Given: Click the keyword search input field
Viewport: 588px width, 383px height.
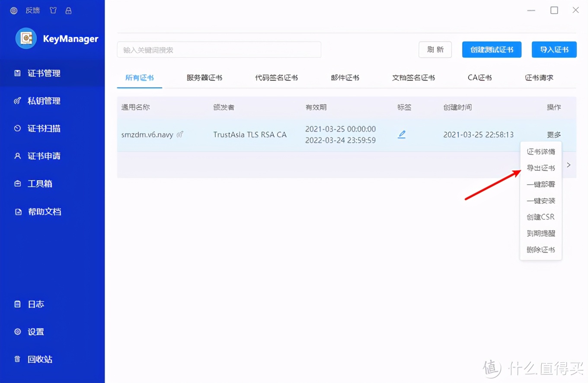Looking at the screenshot, I should pos(219,49).
